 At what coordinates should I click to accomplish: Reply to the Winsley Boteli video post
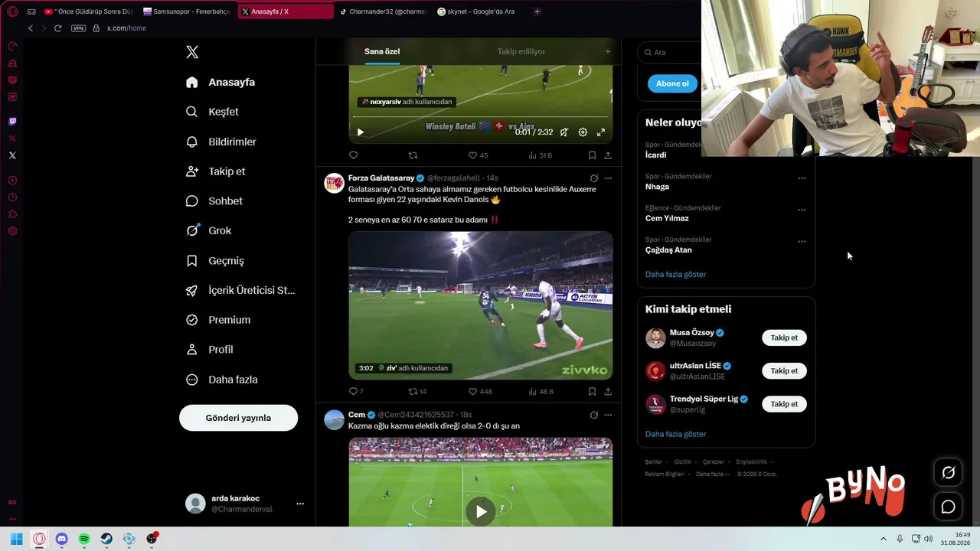(x=353, y=155)
